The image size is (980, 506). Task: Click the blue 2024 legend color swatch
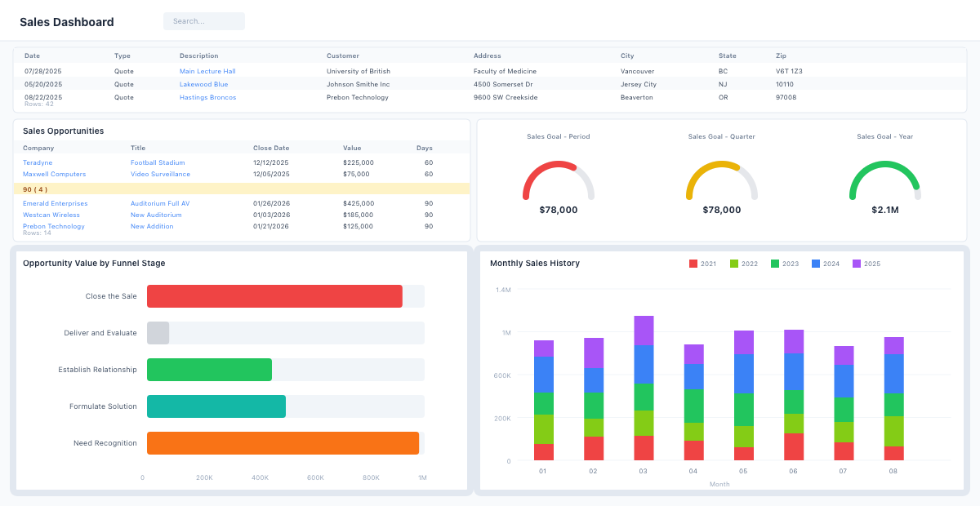(x=816, y=264)
